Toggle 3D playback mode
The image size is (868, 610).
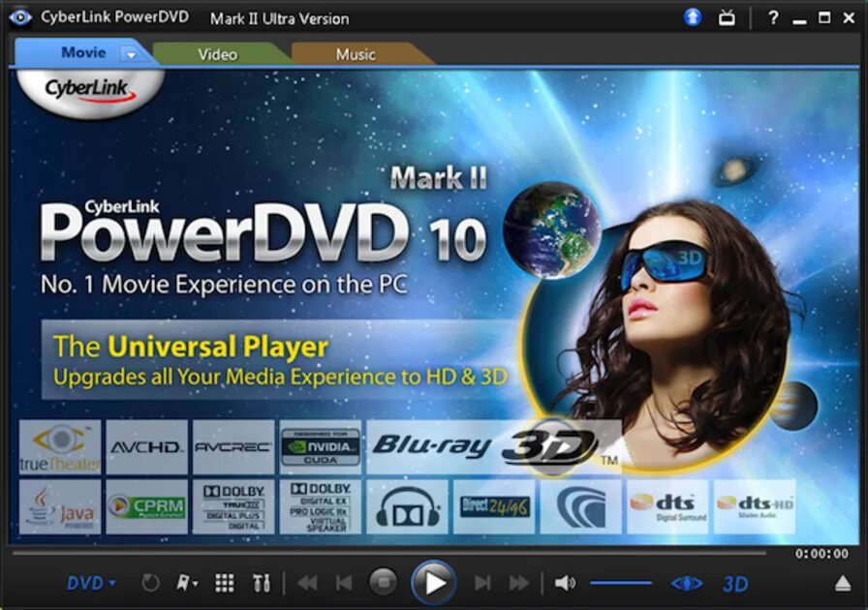735,584
